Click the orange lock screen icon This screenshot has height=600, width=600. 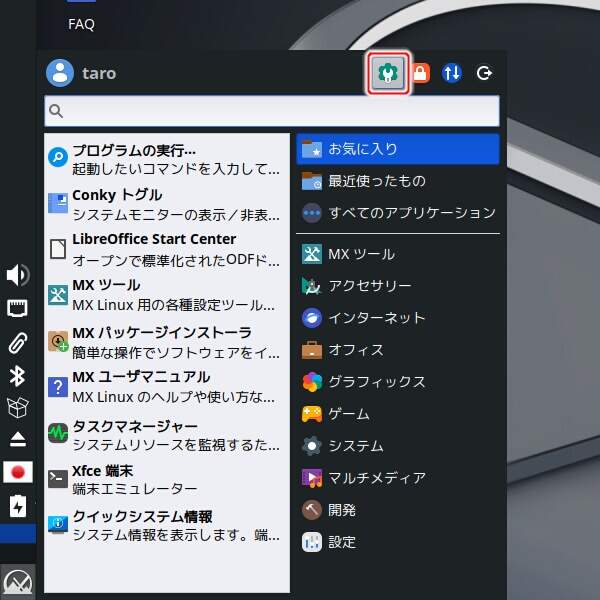(420, 73)
